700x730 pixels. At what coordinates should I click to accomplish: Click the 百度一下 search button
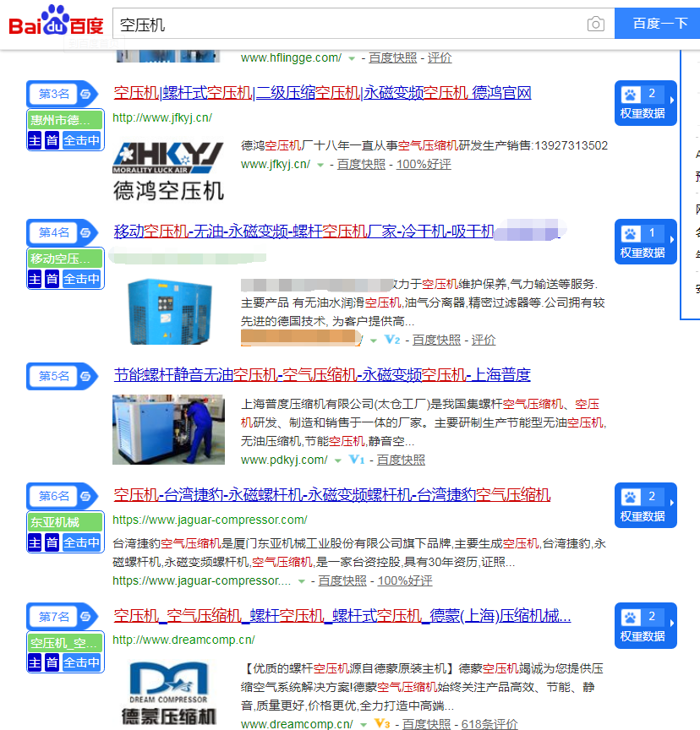click(x=657, y=24)
